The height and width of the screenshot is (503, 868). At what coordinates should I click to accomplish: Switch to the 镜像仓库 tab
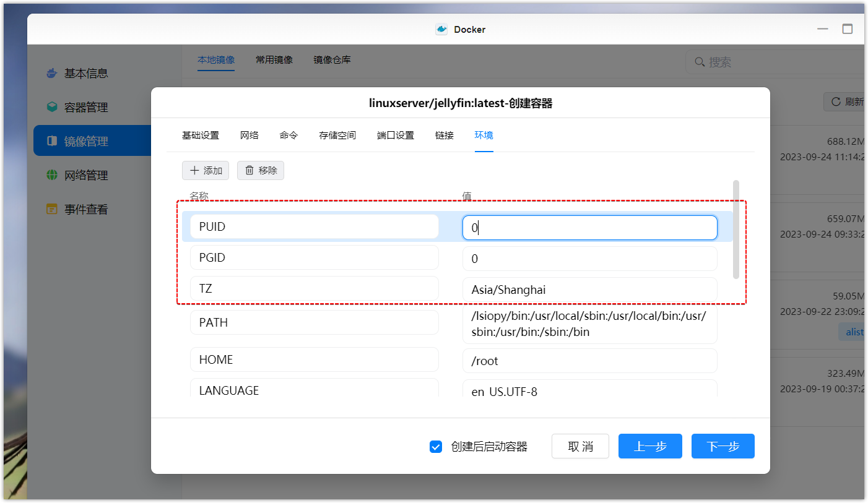coord(332,60)
